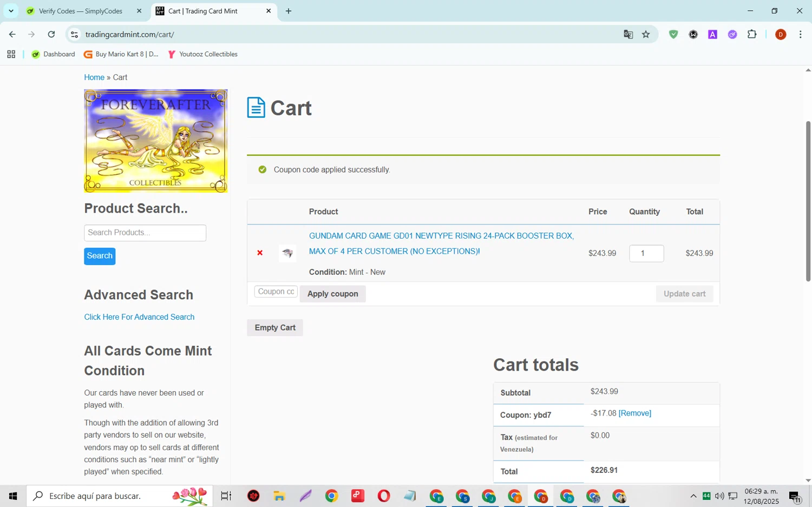This screenshot has height=507, width=812.
Task: Click the page vertical scrollbar thumb
Action: 808,200
